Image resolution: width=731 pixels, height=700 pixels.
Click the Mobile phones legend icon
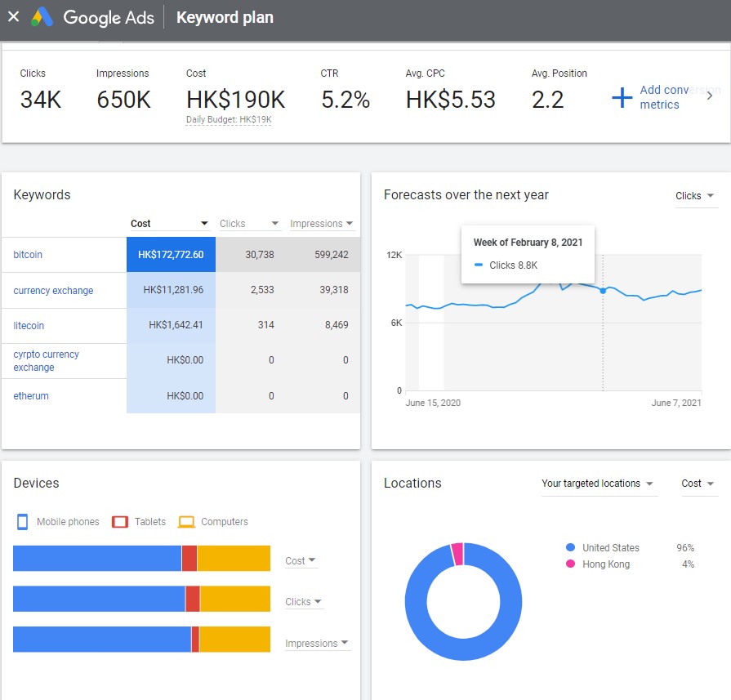(22, 522)
